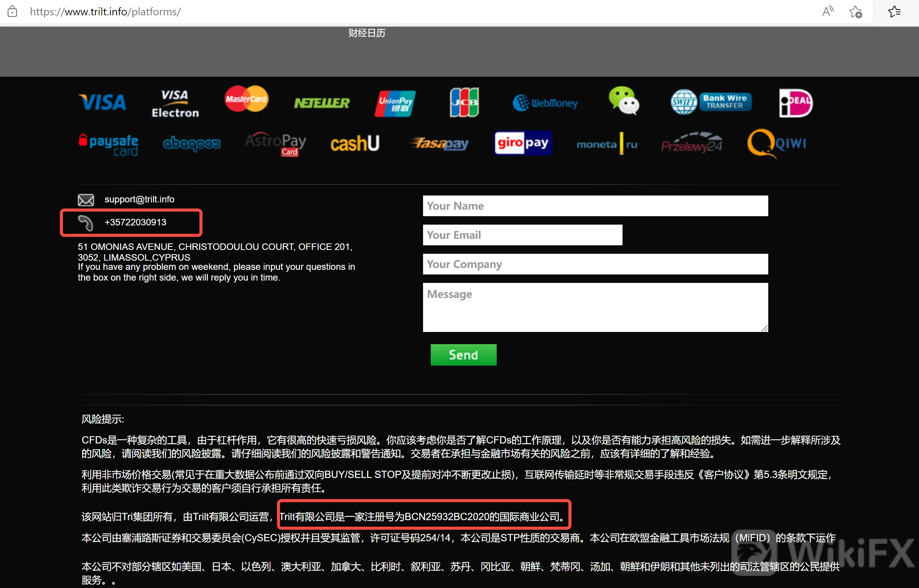The height and width of the screenshot is (588, 919).
Task: Click the fasapay logo
Action: (x=439, y=143)
